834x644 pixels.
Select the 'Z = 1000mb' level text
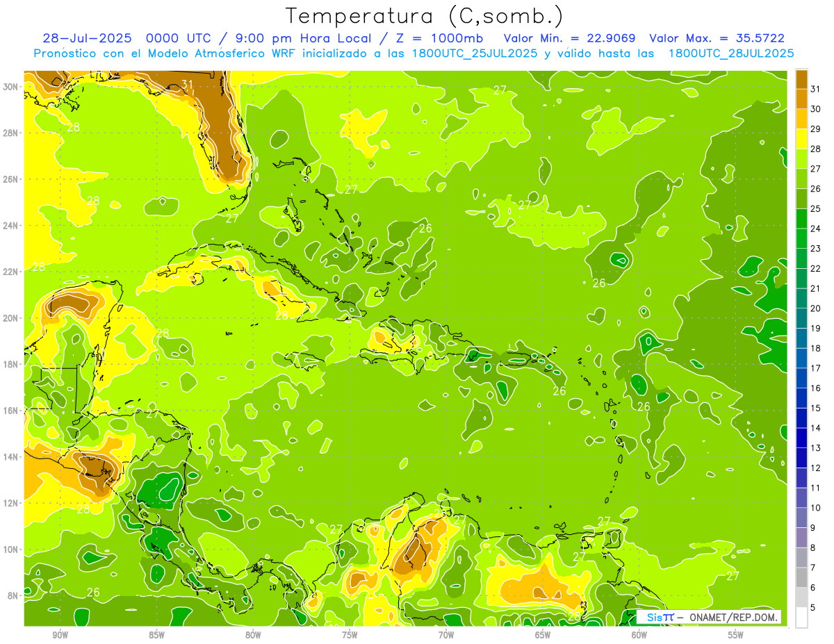[x=441, y=38]
